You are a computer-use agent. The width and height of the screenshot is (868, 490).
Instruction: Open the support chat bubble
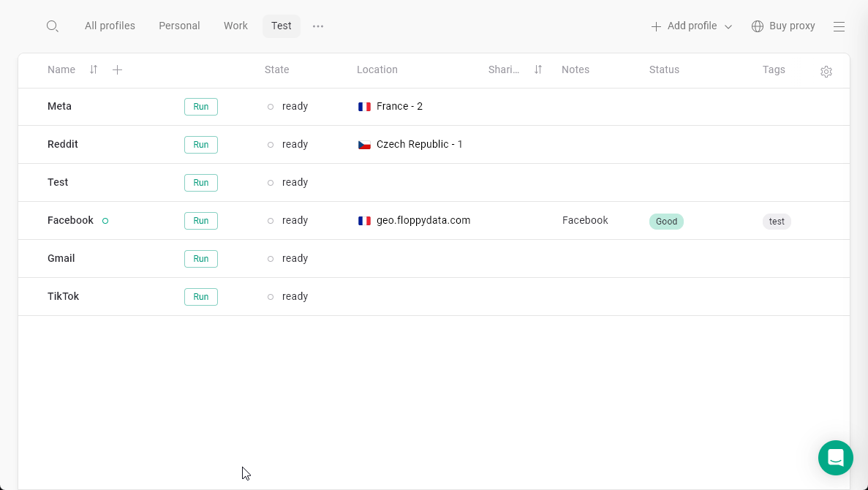[835, 457]
